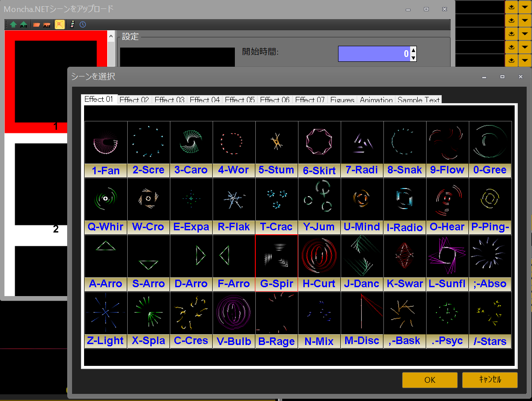Viewport: 532px width, 401px height.
Task: Increase 開始時間 using the up stepper arrow
Action: (414, 51)
